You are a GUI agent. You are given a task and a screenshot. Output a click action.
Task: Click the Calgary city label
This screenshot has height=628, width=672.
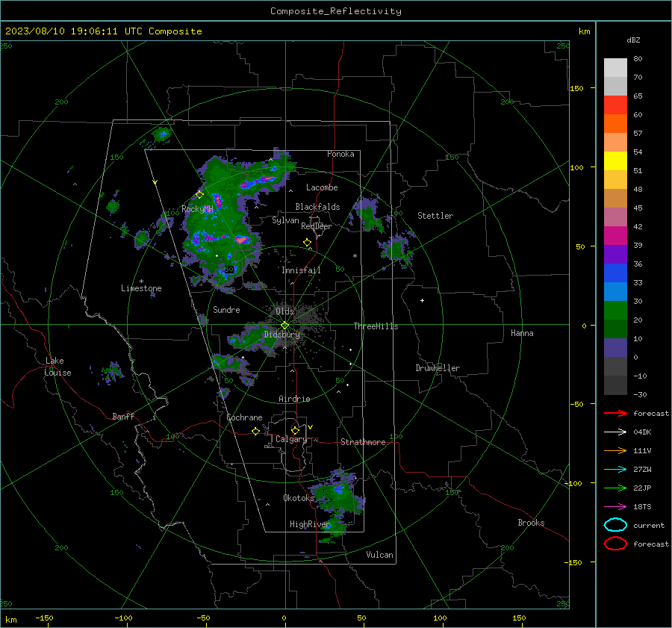click(291, 439)
